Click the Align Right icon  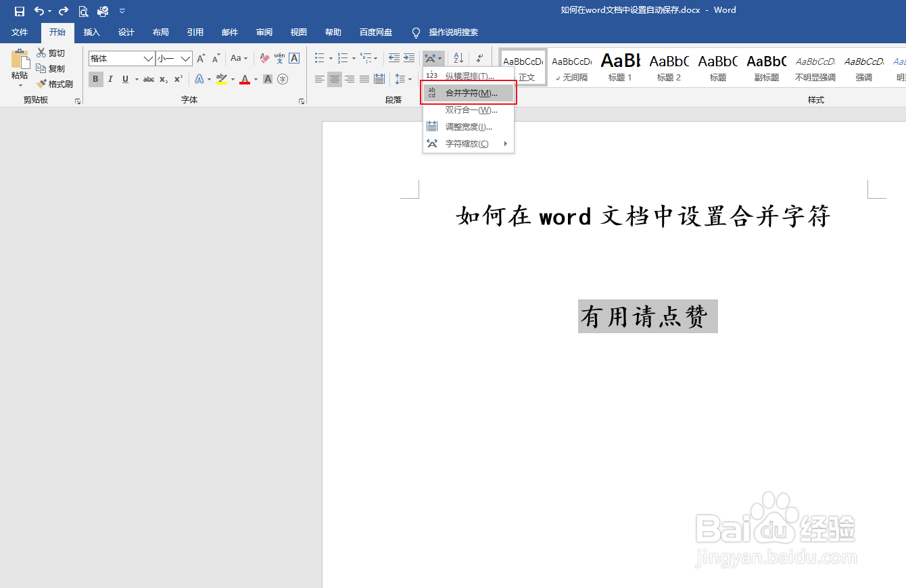pyautogui.click(x=350, y=80)
